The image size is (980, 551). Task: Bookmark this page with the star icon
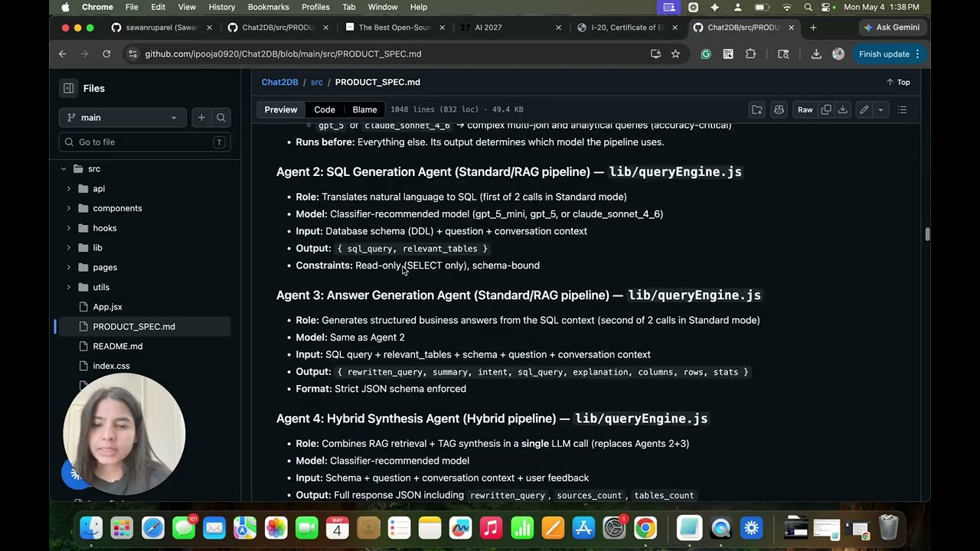(x=675, y=54)
